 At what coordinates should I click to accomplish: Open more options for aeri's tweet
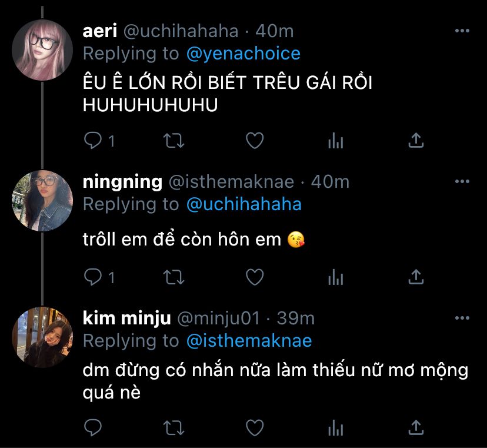(x=463, y=31)
